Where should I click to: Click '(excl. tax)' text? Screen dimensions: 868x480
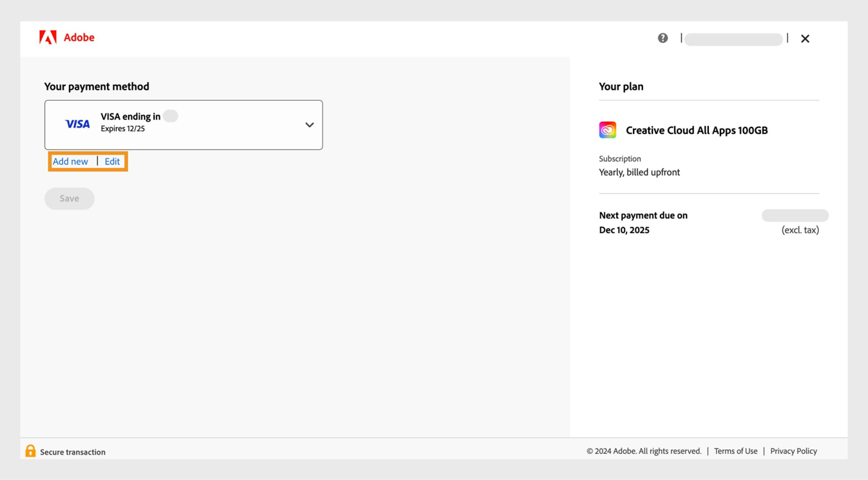tap(800, 230)
